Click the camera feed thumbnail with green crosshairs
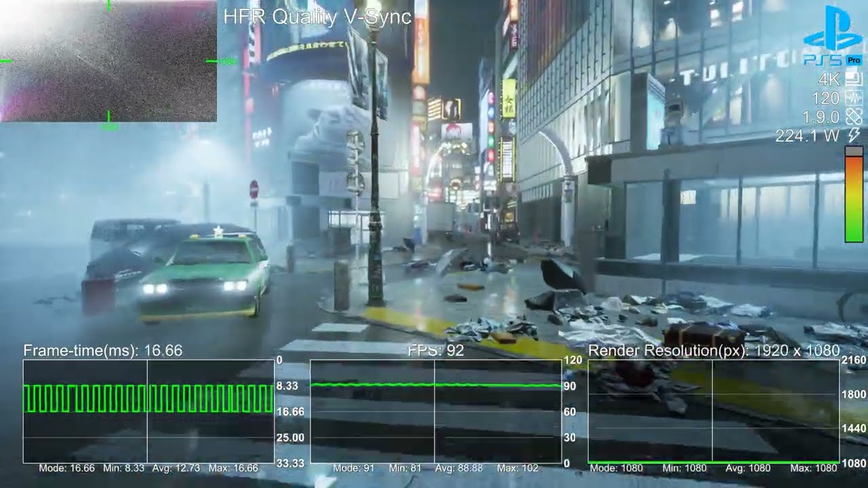868x488 pixels. click(108, 61)
